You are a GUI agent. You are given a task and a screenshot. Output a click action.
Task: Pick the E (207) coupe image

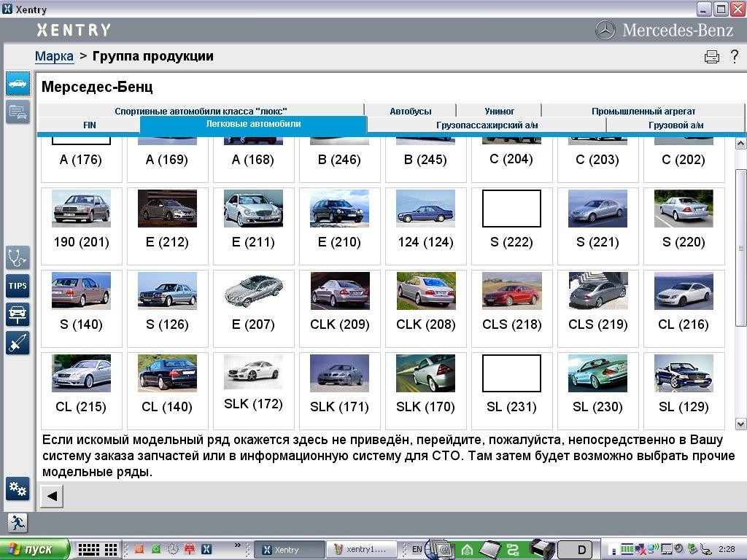pos(253,291)
